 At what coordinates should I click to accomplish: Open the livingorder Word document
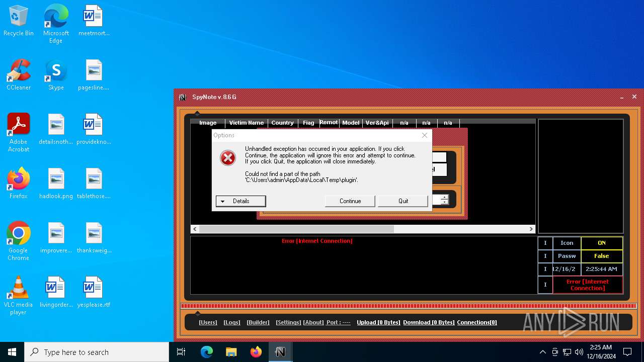pos(56,292)
